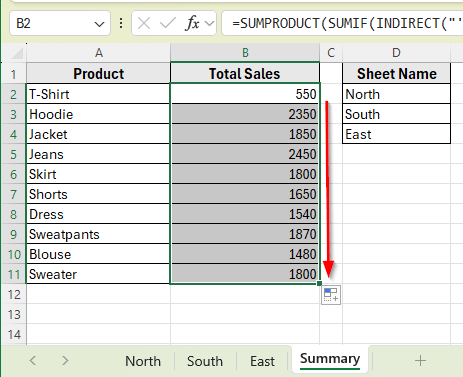Select the Summary sheet tab
This screenshot has width=463, height=377.
pyautogui.click(x=330, y=359)
